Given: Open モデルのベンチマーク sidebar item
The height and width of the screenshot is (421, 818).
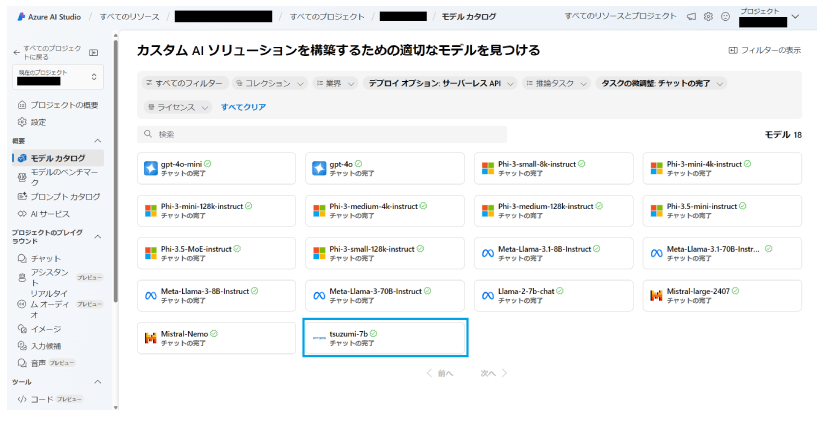Looking at the screenshot, I should click(58, 177).
